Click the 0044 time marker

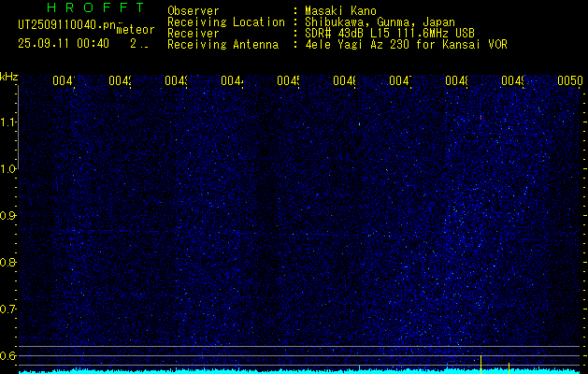pyautogui.click(x=232, y=81)
